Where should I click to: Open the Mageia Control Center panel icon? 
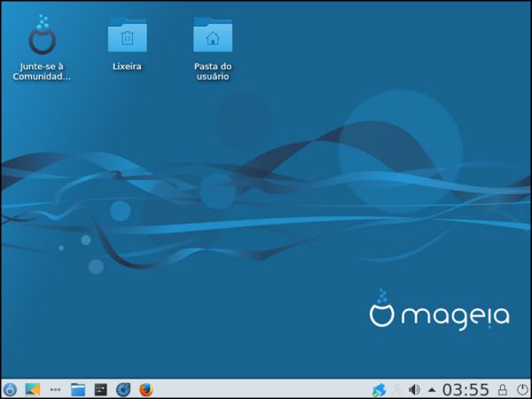[123, 389]
